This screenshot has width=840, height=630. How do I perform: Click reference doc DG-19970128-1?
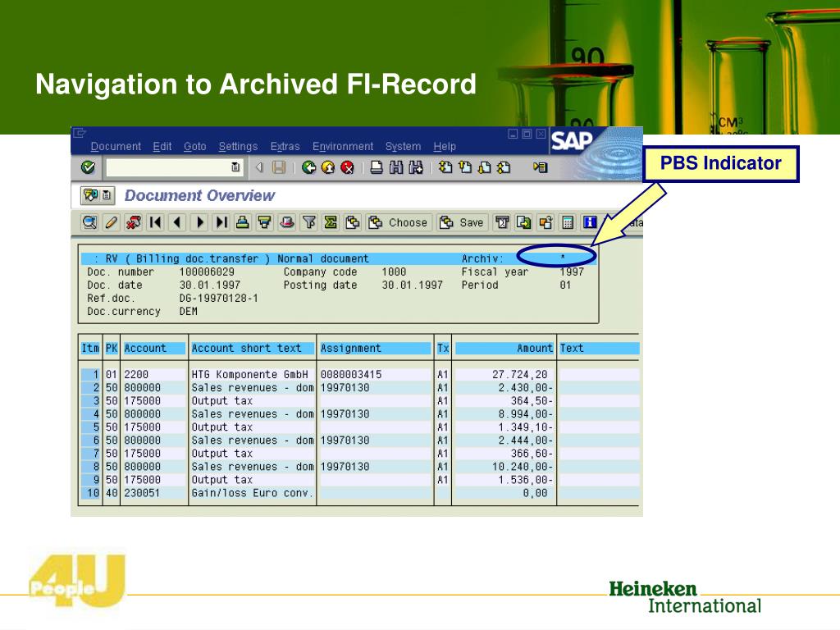pyautogui.click(x=218, y=299)
